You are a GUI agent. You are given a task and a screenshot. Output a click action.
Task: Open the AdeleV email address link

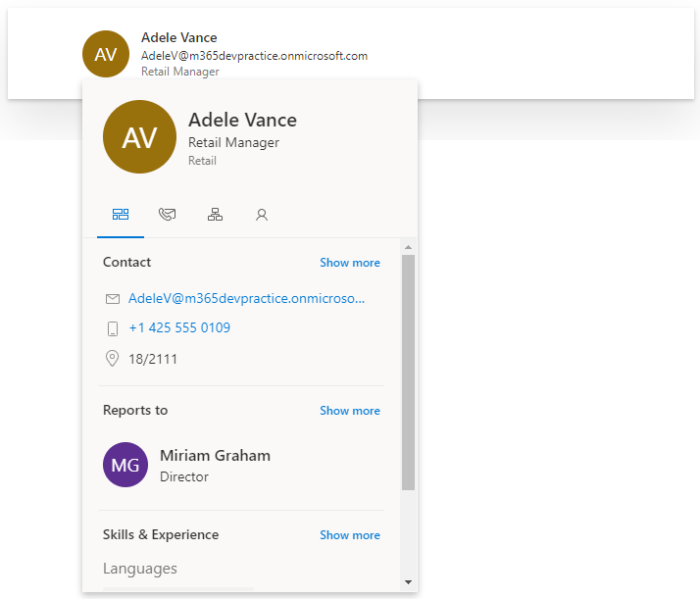(x=246, y=299)
